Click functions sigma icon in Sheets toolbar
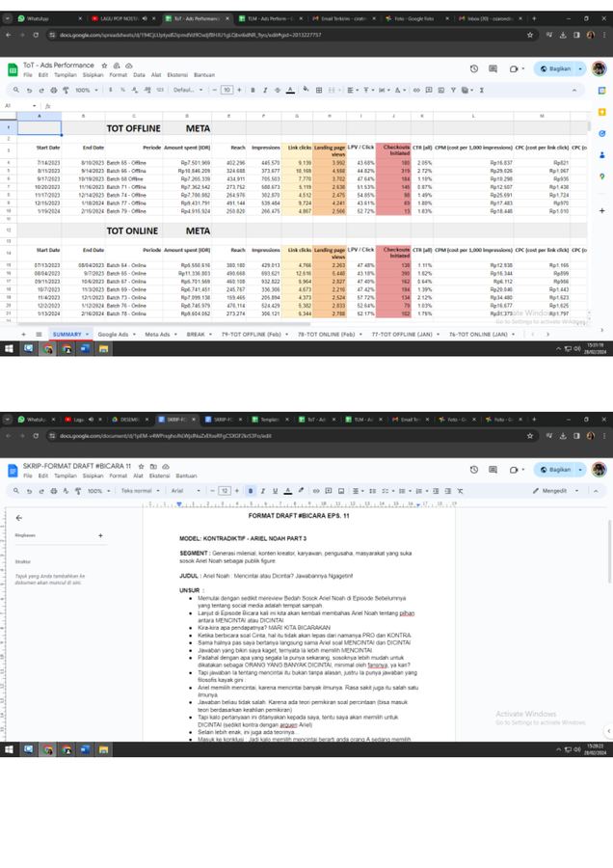 pyautogui.click(x=482, y=90)
